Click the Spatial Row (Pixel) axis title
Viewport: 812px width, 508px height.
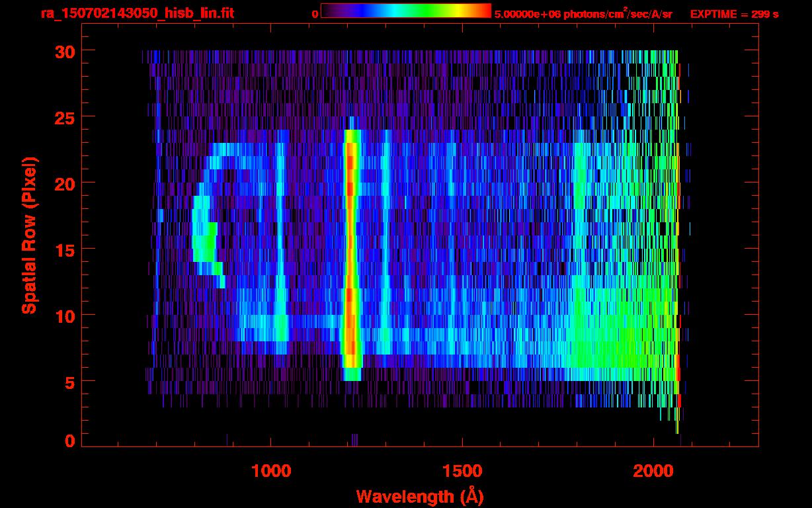pyautogui.click(x=28, y=235)
